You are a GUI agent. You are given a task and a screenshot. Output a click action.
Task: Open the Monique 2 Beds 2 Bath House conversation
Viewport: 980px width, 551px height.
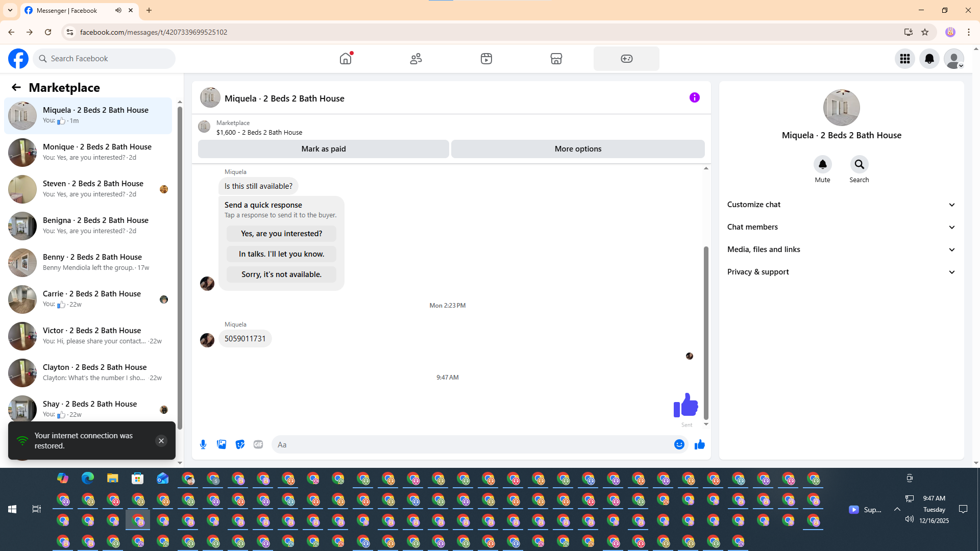pyautogui.click(x=88, y=153)
